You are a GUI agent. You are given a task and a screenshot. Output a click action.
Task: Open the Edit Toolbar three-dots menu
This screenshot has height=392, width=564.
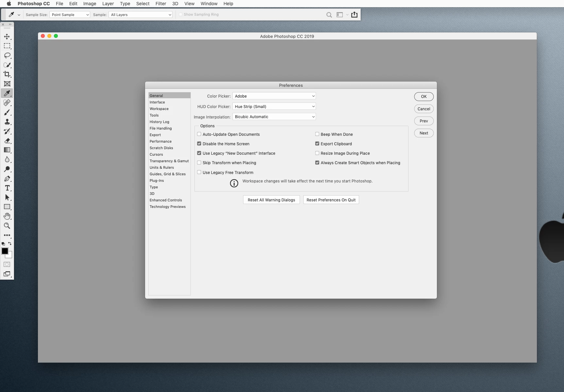7,235
